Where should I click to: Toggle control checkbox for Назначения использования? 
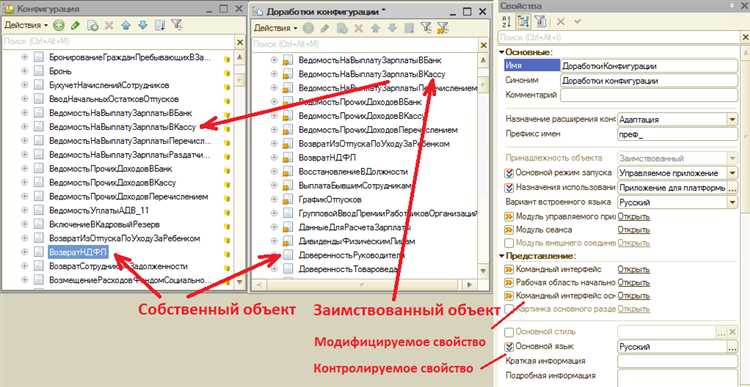509,188
